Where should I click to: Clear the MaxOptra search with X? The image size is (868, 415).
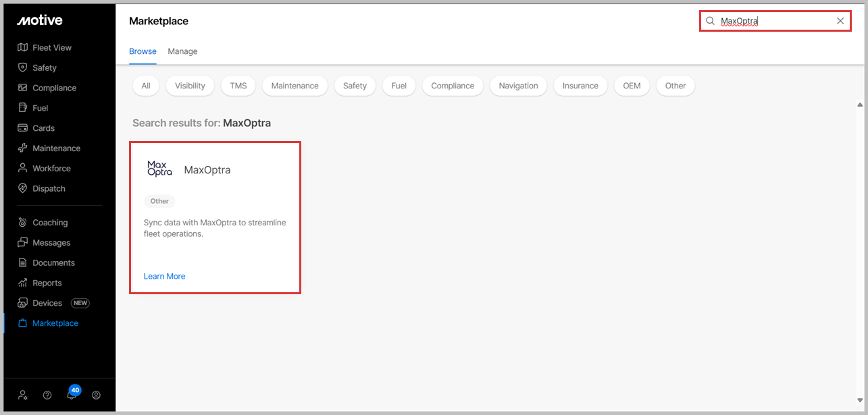(840, 21)
